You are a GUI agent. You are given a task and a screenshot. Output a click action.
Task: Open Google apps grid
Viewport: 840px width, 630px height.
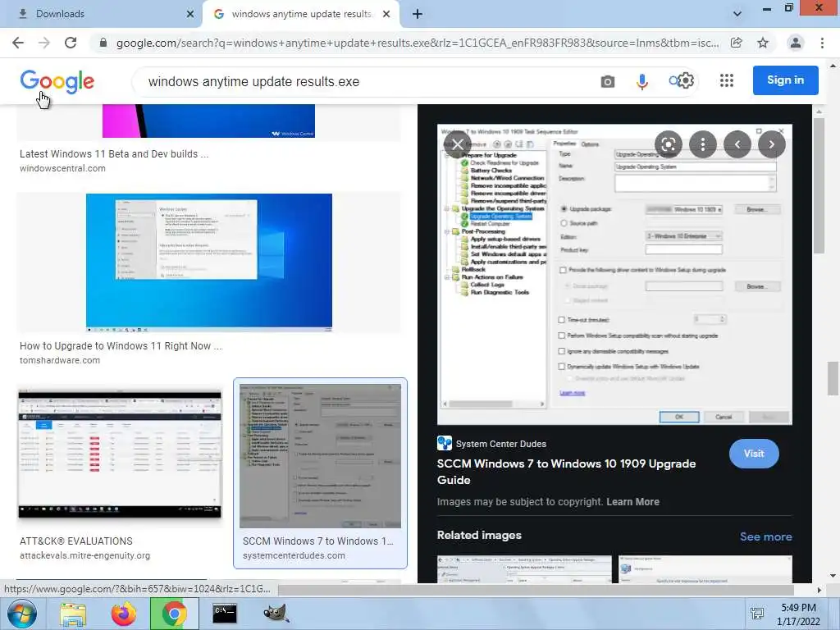(x=727, y=81)
